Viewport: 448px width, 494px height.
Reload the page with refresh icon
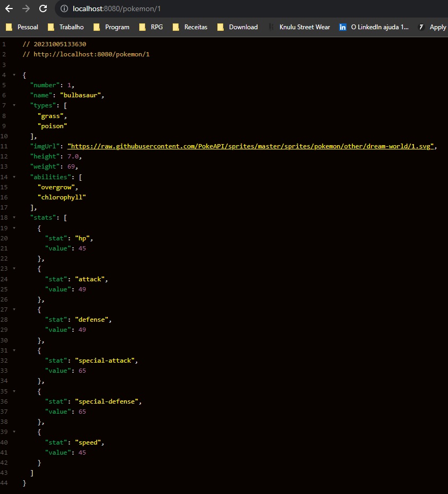pyautogui.click(x=43, y=9)
